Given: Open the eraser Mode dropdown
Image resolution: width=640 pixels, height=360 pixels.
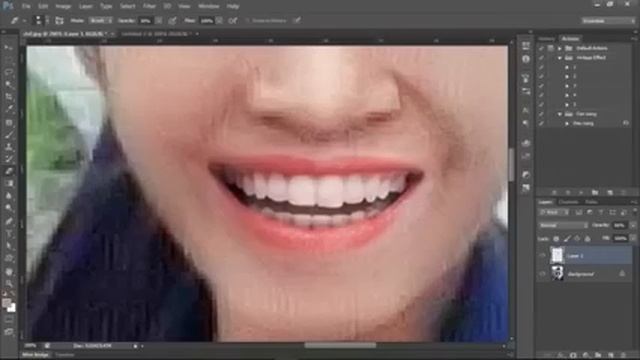Looking at the screenshot, I should [100, 20].
